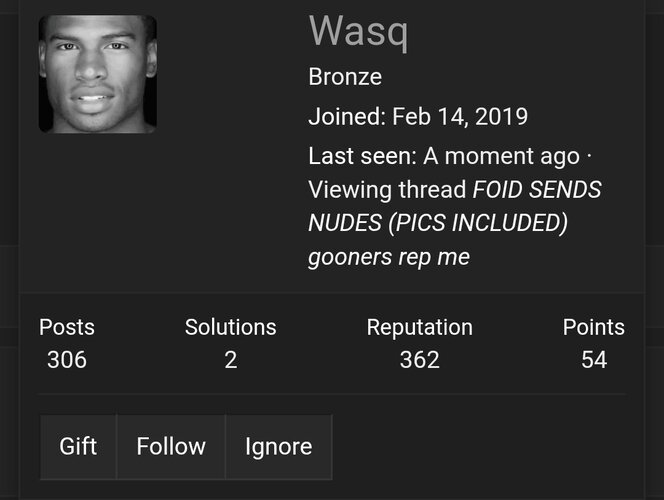This screenshot has width=664, height=500.
Task: Click the 'Viewing thread' status text
Action: click(387, 189)
